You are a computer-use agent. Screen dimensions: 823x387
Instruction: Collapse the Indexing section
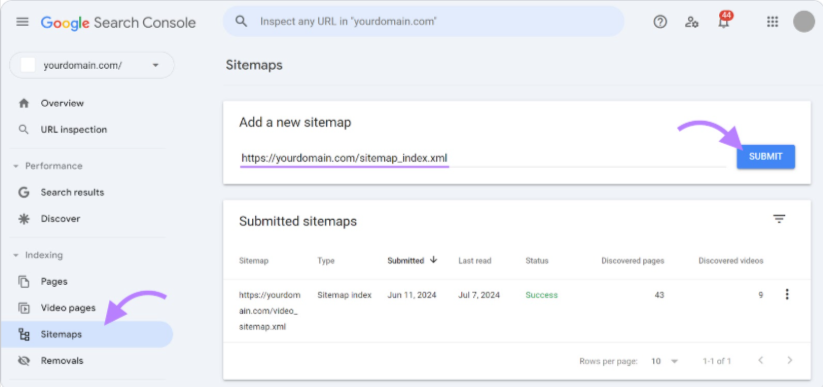click(x=16, y=255)
